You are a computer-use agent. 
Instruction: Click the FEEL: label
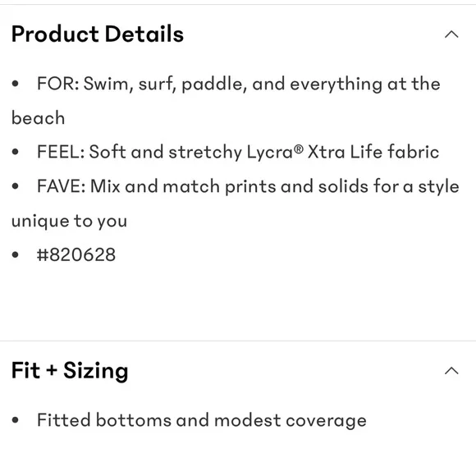[61, 152]
